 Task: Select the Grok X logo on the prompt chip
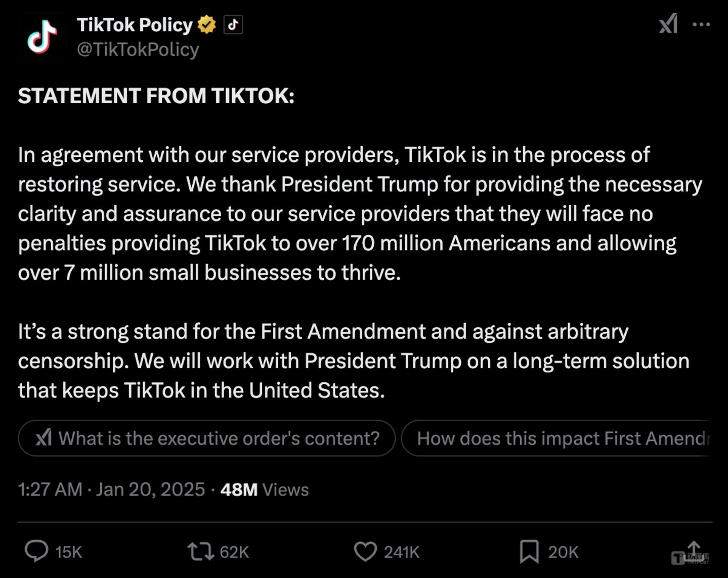click(44, 438)
